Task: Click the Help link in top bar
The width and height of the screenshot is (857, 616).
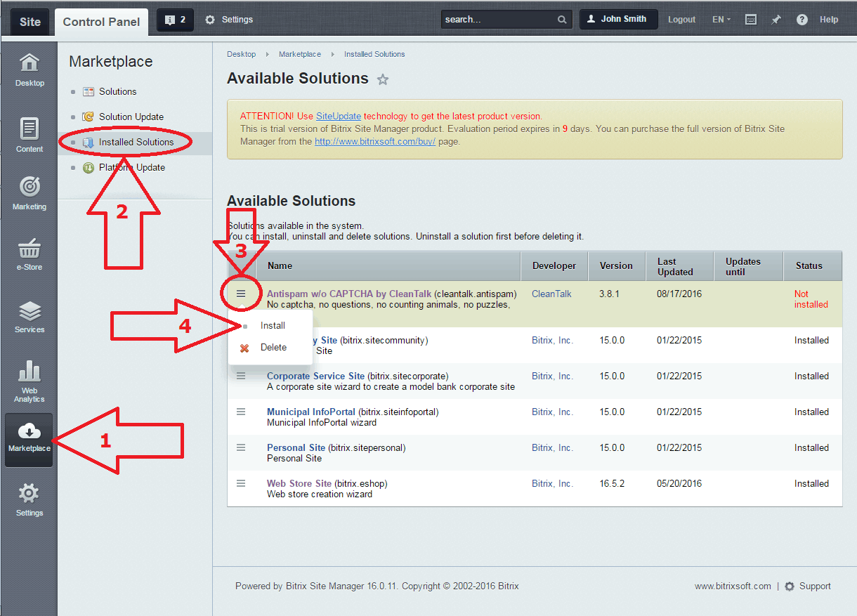Action: [829, 20]
